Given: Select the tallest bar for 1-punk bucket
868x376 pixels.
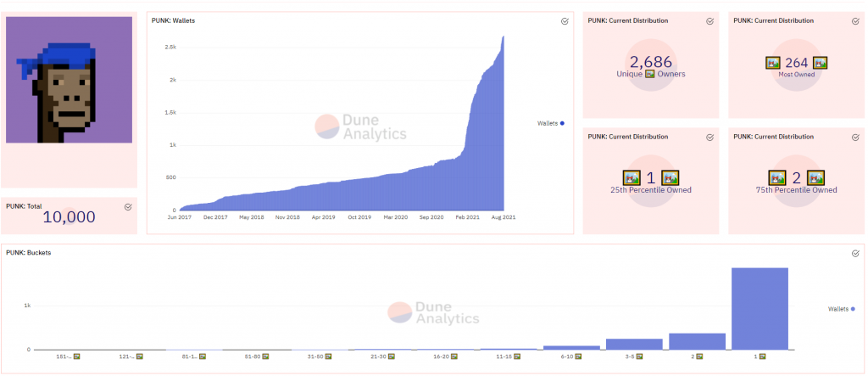Looking at the screenshot, I should 759,308.
